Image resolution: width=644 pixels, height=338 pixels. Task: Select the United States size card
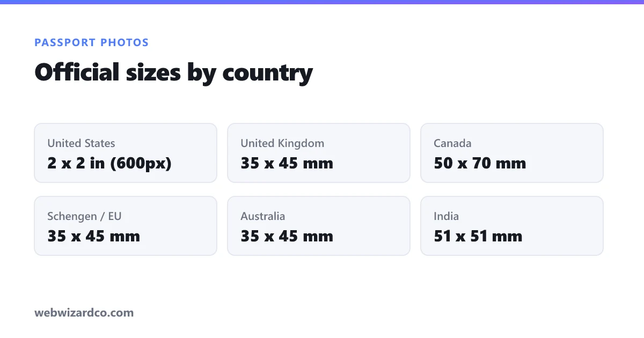126,153
